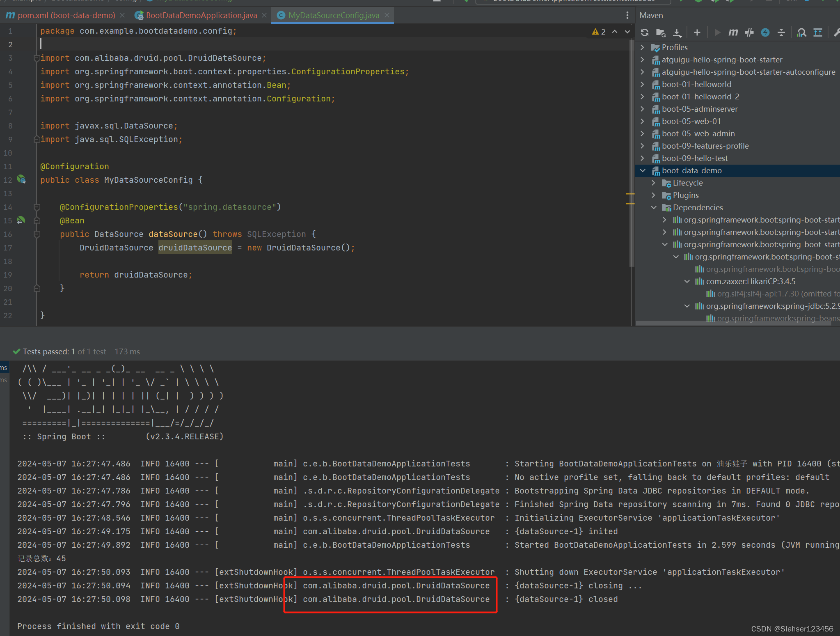Collapse the boot-data-demo project node
The height and width of the screenshot is (636, 840).
click(643, 170)
